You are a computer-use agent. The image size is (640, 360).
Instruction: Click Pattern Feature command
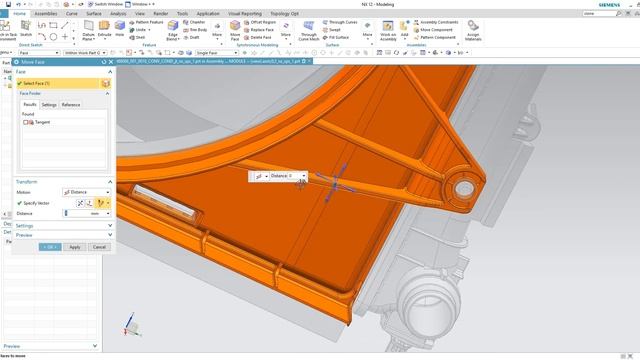pyautogui.click(x=146, y=22)
